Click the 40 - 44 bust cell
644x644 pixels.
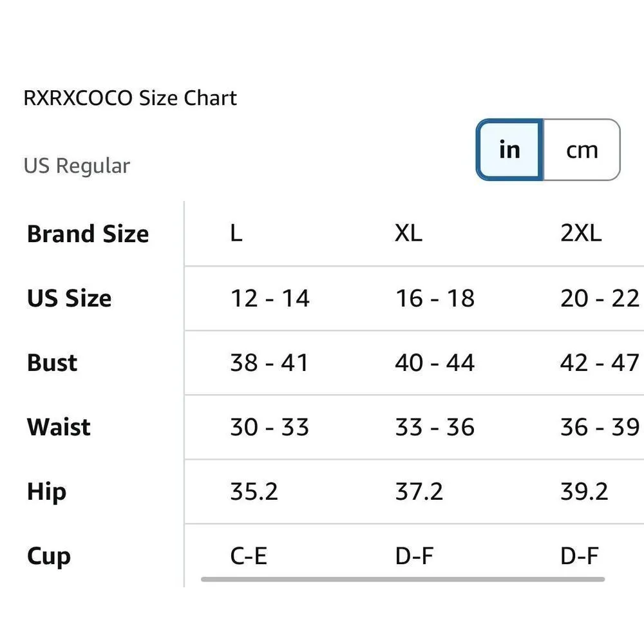(x=435, y=363)
